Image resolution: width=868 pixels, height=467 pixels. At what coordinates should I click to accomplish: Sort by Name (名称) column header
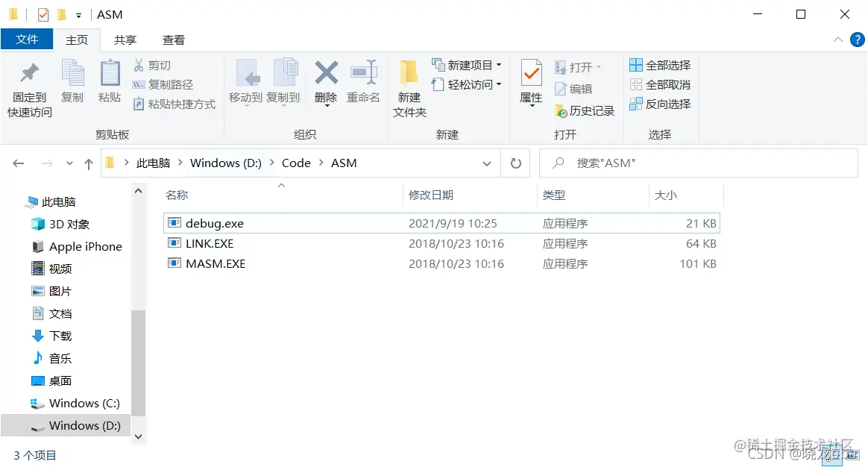(177, 195)
